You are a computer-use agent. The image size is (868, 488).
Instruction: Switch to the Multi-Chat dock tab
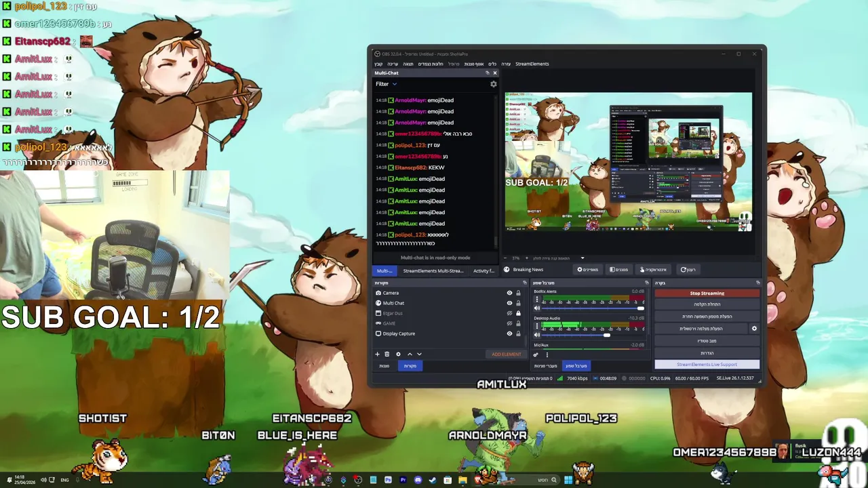384,270
